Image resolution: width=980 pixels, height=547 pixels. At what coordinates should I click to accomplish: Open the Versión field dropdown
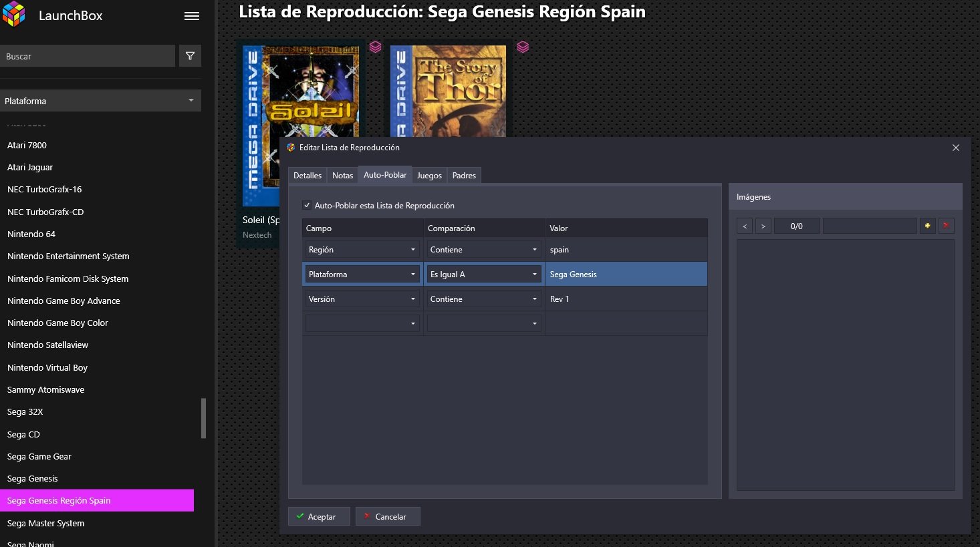click(362, 299)
